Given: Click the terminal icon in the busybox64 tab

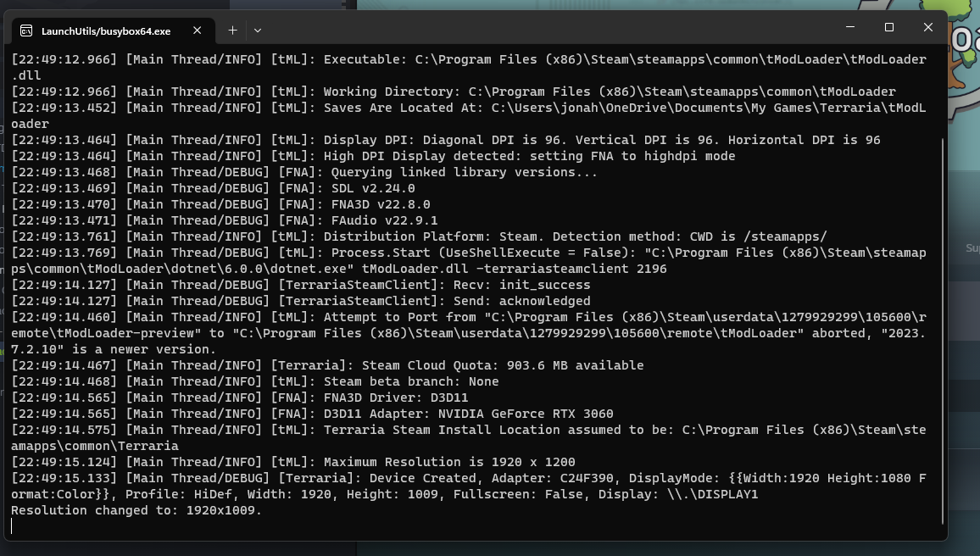Looking at the screenshot, I should (26, 31).
